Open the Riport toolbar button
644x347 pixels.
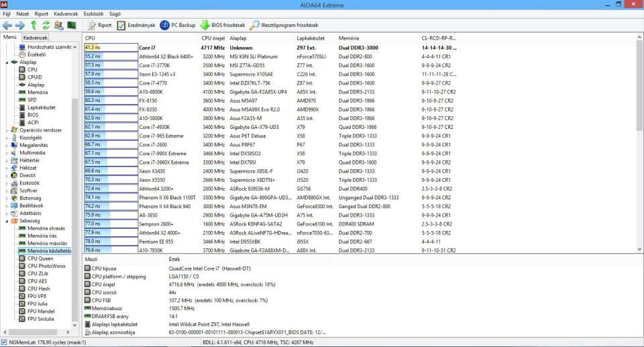[99, 26]
